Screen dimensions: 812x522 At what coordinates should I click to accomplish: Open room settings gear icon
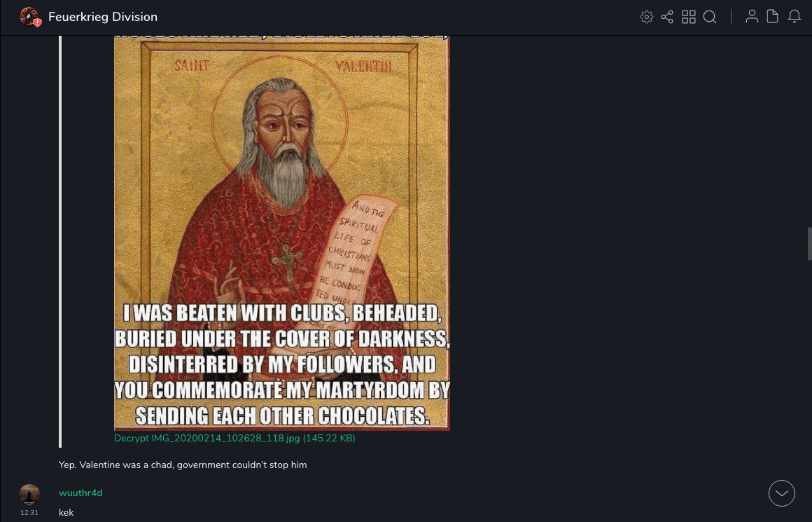pos(646,17)
